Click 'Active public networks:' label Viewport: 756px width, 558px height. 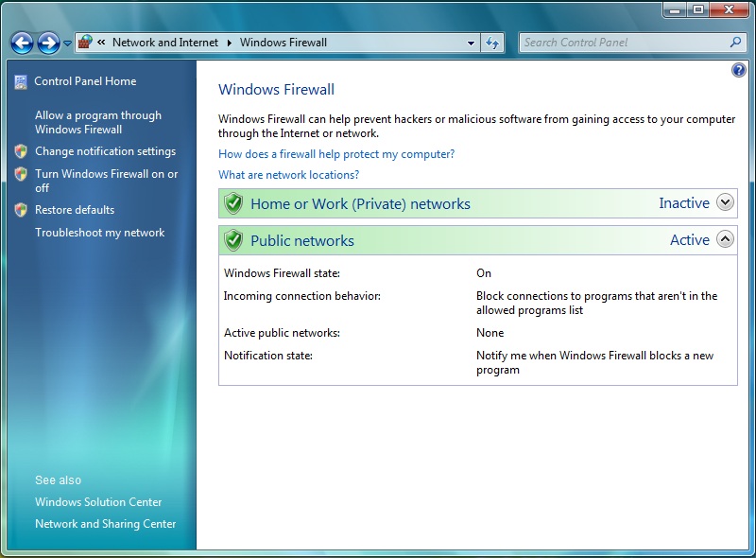pyautogui.click(x=282, y=333)
